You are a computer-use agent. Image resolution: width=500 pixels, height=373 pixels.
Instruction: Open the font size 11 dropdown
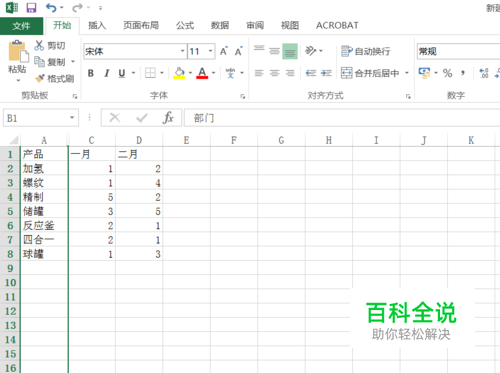(x=211, y=51)
